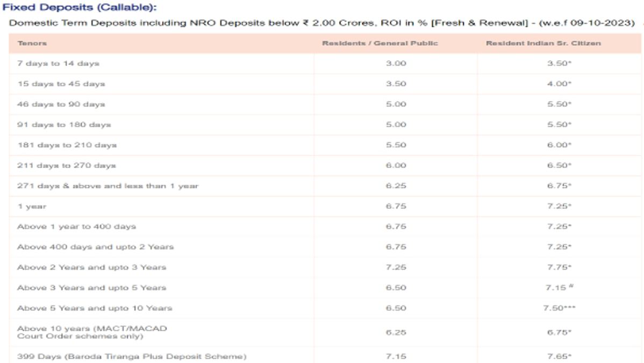Click the senior citizen rate 6.00* for 181 to 210 days
The width and height of the screenshot is (644, 363).
pos(559,145)
